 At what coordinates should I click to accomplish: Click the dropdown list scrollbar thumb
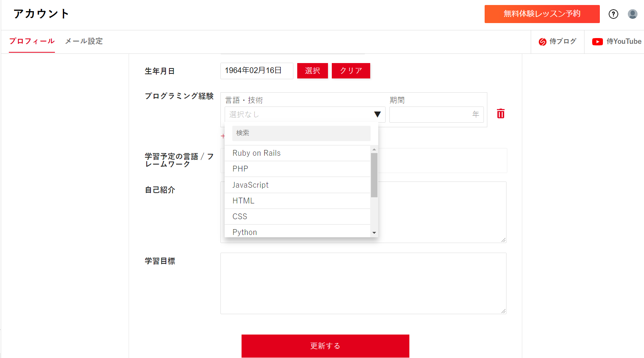pos(374,175)
